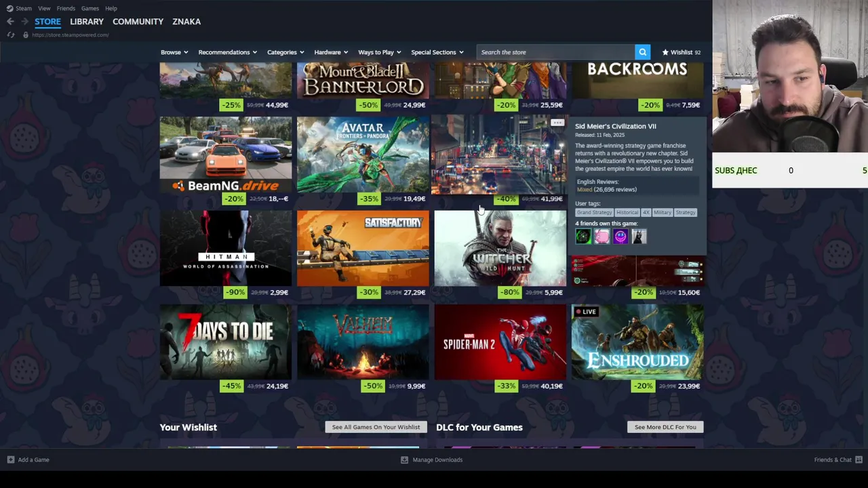The image size is (868, 488).
Task: Switch to the STORE tab
Action: tap(47, 22)
